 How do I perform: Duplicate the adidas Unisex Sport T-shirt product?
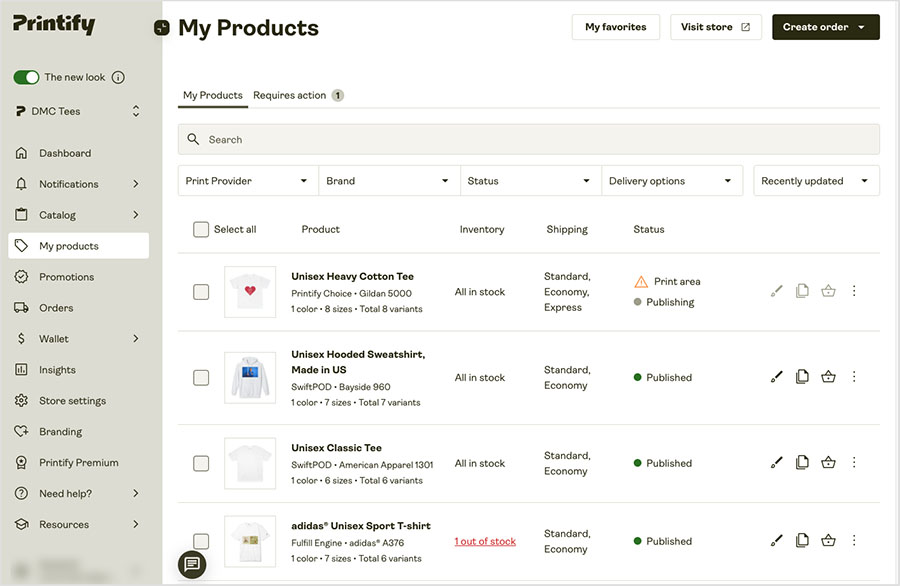[802, 540]
